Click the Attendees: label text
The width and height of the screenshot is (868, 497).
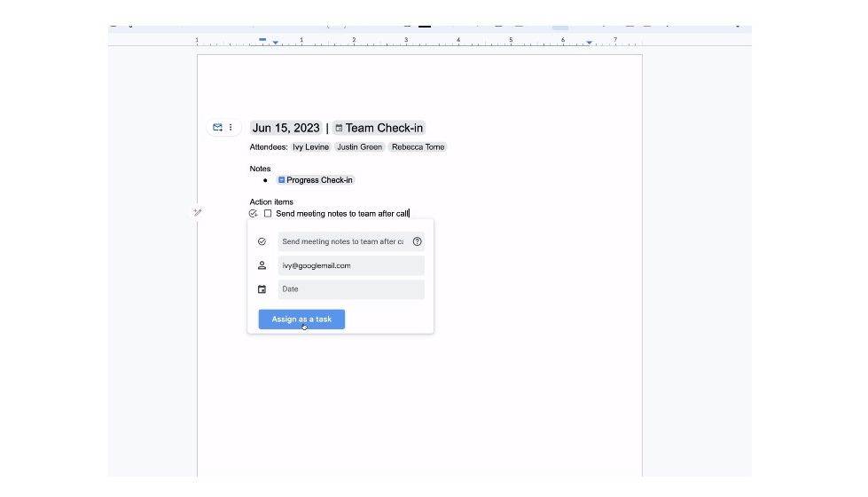click(269, 146)
